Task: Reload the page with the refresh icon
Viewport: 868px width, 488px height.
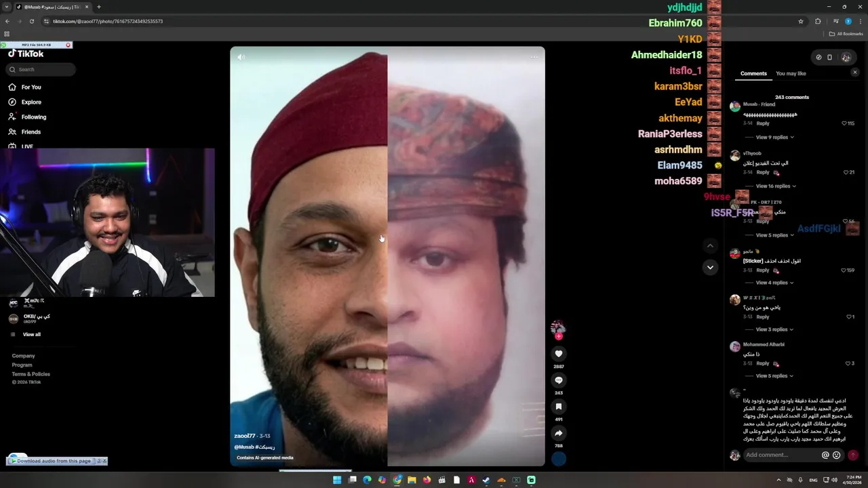Action: click(31, 21)
